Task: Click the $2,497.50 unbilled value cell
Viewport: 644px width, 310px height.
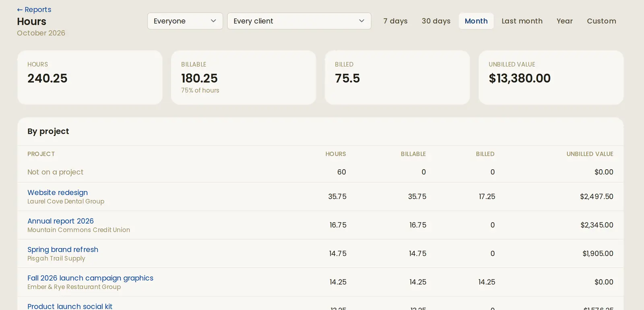Action: [x=597, y=197]
